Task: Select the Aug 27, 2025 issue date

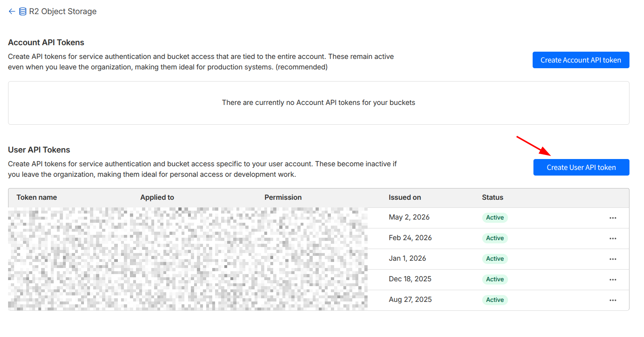Action: point(410,299)
